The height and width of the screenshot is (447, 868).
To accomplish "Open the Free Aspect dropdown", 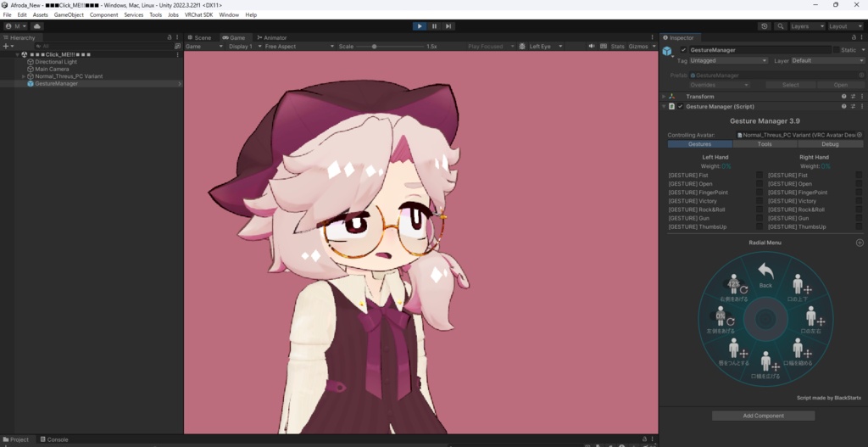I will click(x=299, y=47).
